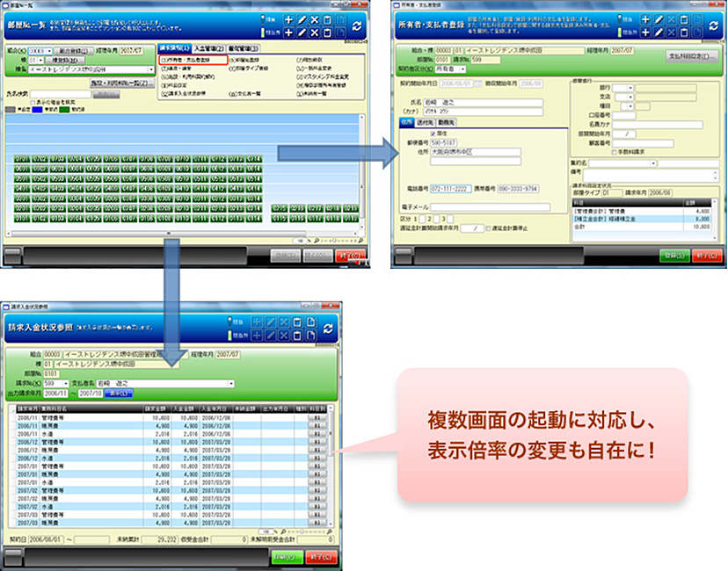Open the 銀行 bank dropdown

(x=630, y=88)
